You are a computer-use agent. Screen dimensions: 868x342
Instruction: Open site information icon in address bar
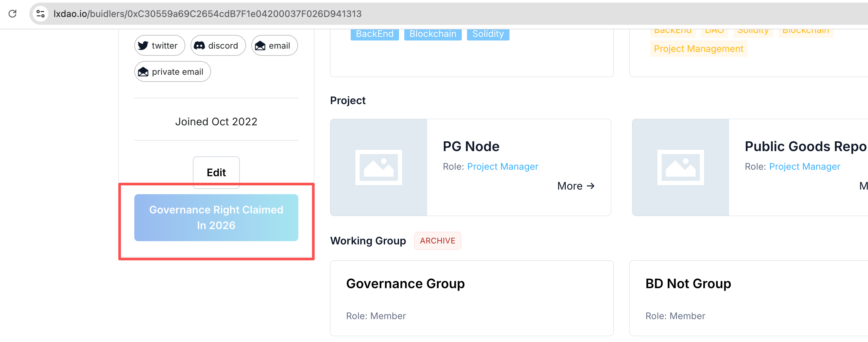click(x=41, y=13)
